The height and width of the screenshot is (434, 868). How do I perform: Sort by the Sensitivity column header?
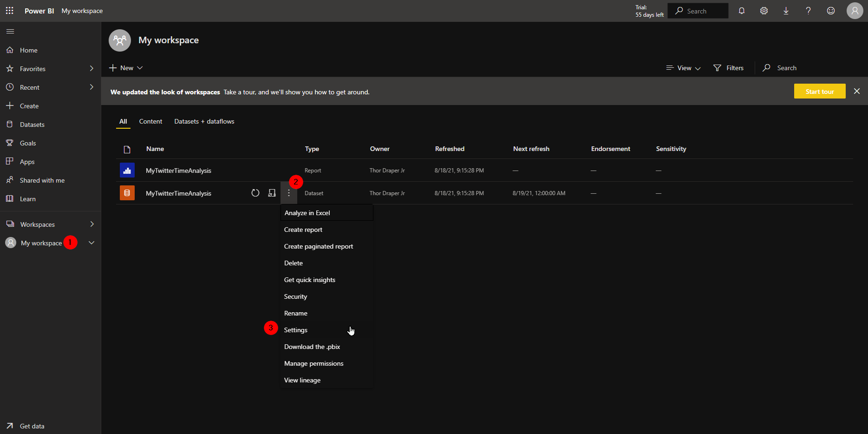pos(671,149)
